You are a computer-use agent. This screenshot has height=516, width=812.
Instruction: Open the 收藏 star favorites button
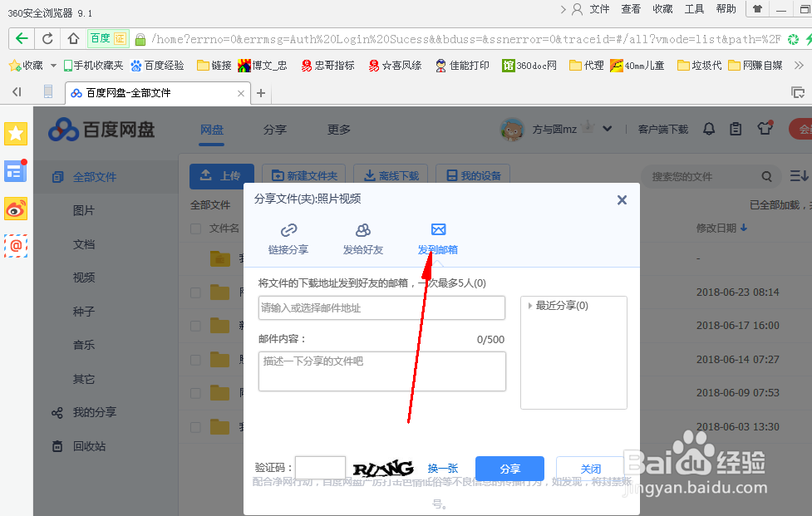point(26,66)
